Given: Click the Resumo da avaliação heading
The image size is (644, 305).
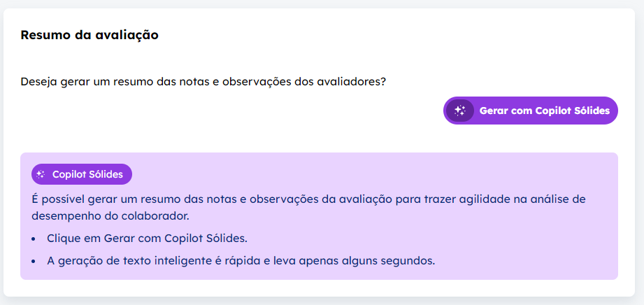Looking at the screenshot, I should 90,36.
